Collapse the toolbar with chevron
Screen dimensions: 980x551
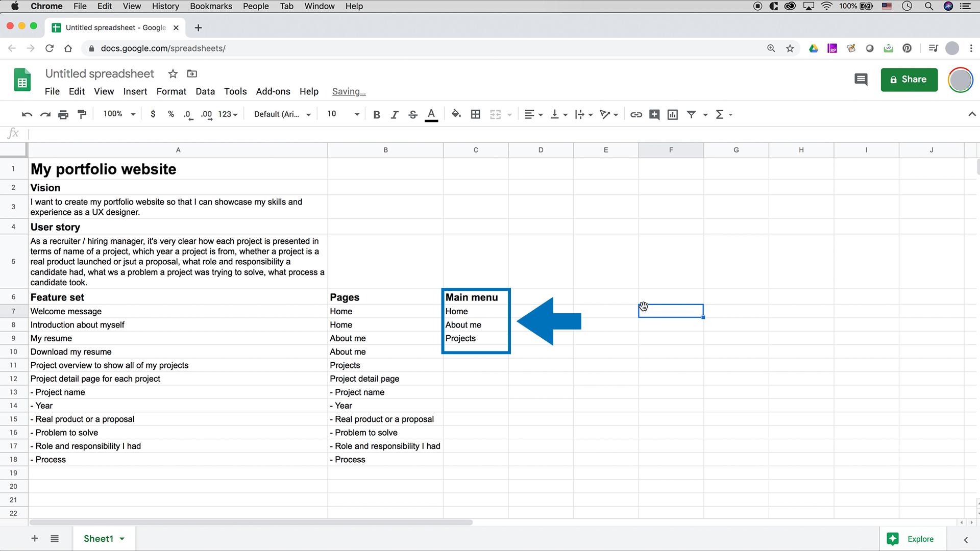tap(972, 114)
